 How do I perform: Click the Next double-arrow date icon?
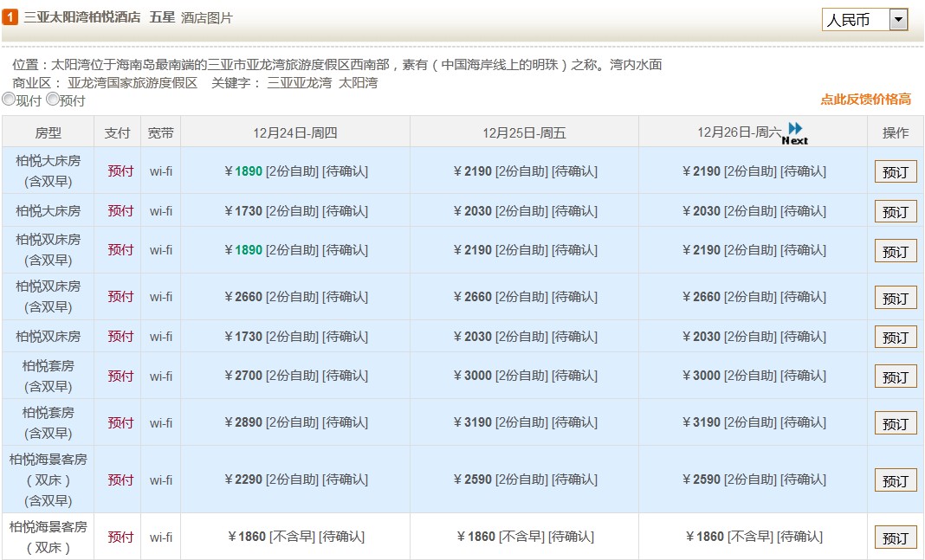pyautogui.click(x=795, y=130)
